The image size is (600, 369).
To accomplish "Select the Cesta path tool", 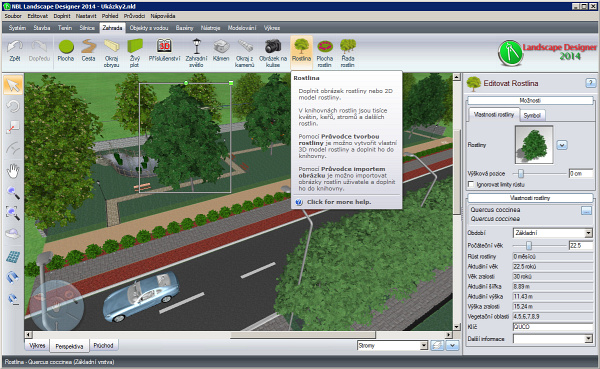I will click(x=88, y=51).
